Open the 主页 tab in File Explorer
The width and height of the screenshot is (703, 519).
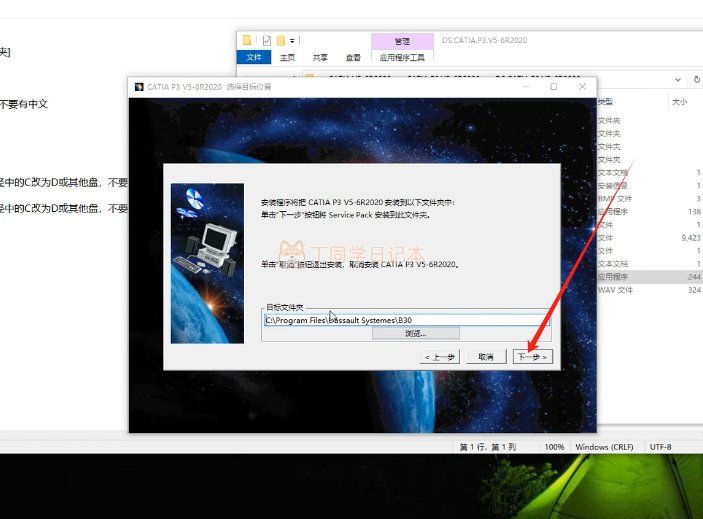(x=287, y=57)
